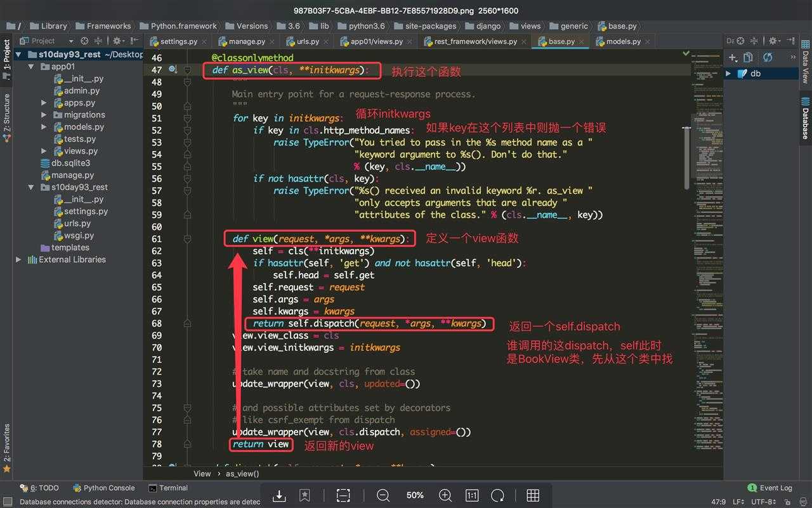Open the 6: TODO tool window
Viewport: 812px width, 508px height.
pyautogui.click(x=39, y=488)
